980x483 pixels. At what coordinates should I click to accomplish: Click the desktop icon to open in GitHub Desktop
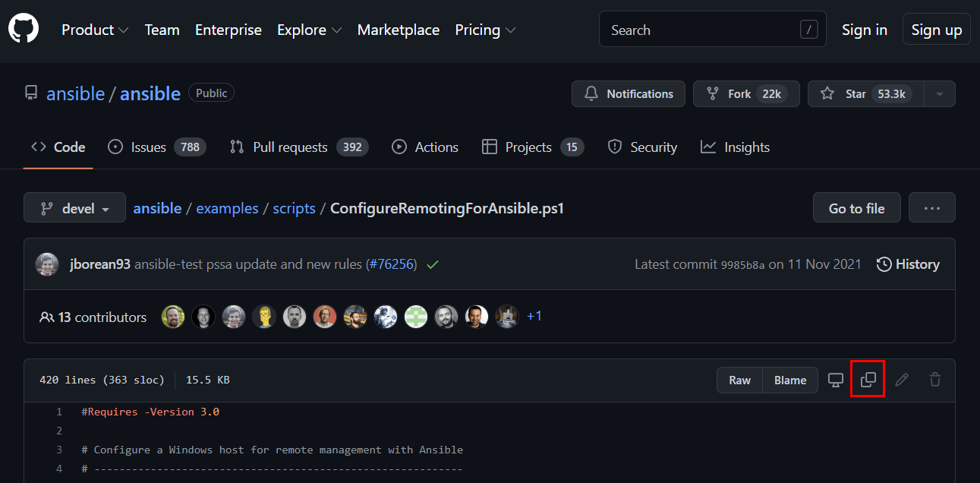(x=835, y=380)
